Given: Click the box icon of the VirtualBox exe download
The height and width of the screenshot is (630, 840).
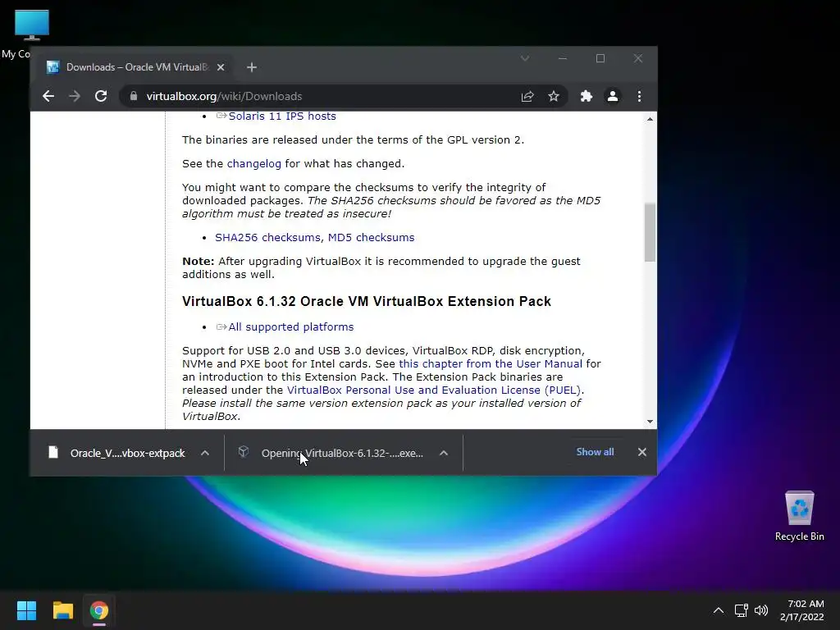Looking at the screenshot, I should tap(243, 452).
